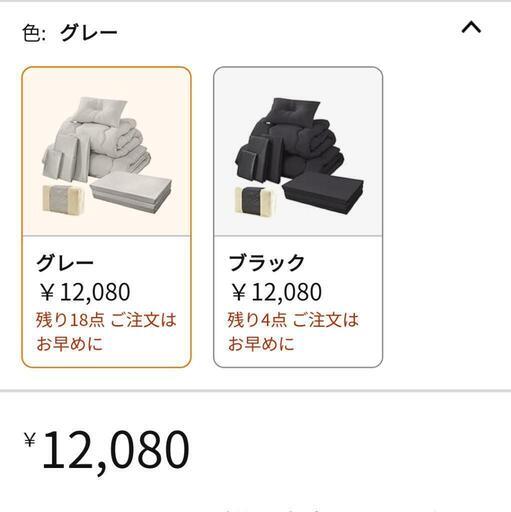Click the ブラック option name label
The height and width of the screenshot is (512, 511).
266,263
